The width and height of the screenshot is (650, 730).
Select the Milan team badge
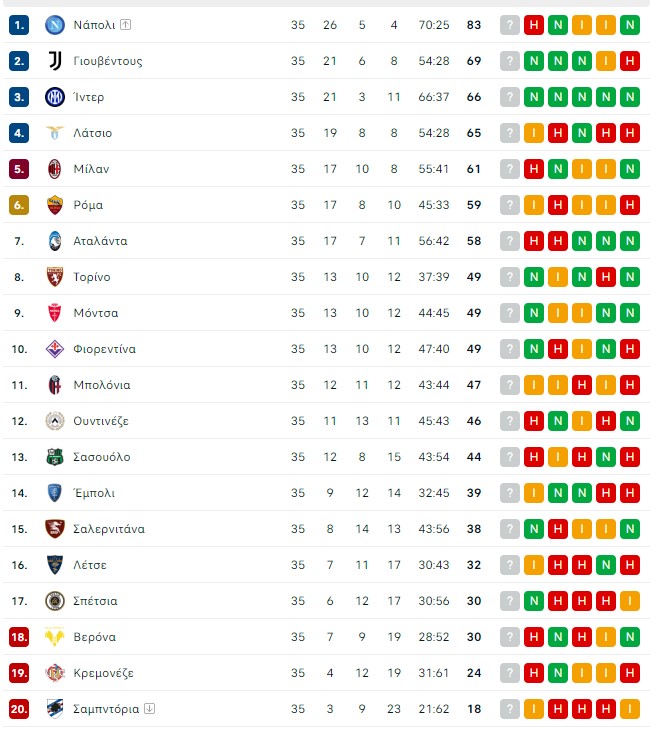[54, 169]
